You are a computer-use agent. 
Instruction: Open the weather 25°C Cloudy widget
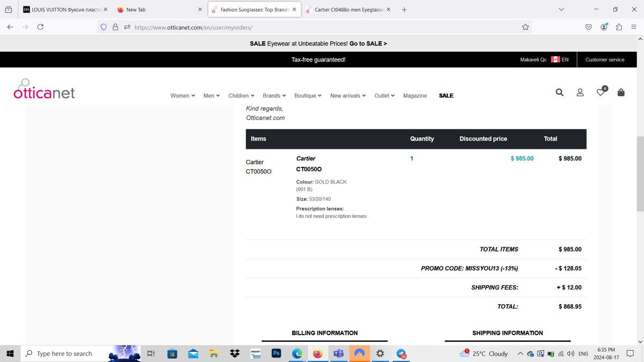point(484,353)
